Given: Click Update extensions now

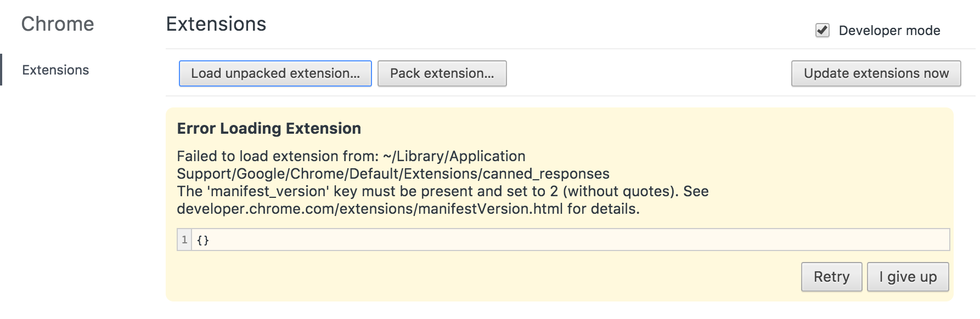Looking at the screenshot, I should coord(876,73).
